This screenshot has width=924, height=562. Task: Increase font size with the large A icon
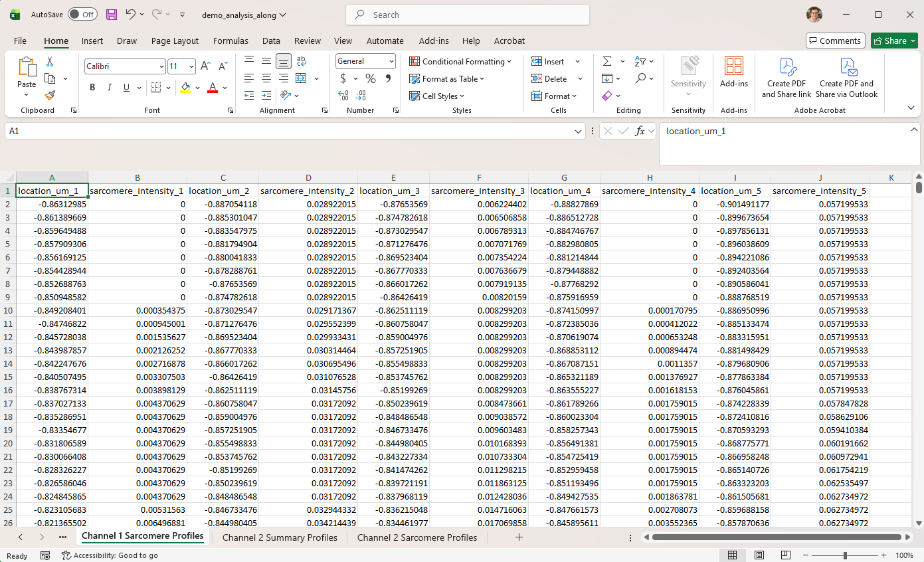pos(206,66)
